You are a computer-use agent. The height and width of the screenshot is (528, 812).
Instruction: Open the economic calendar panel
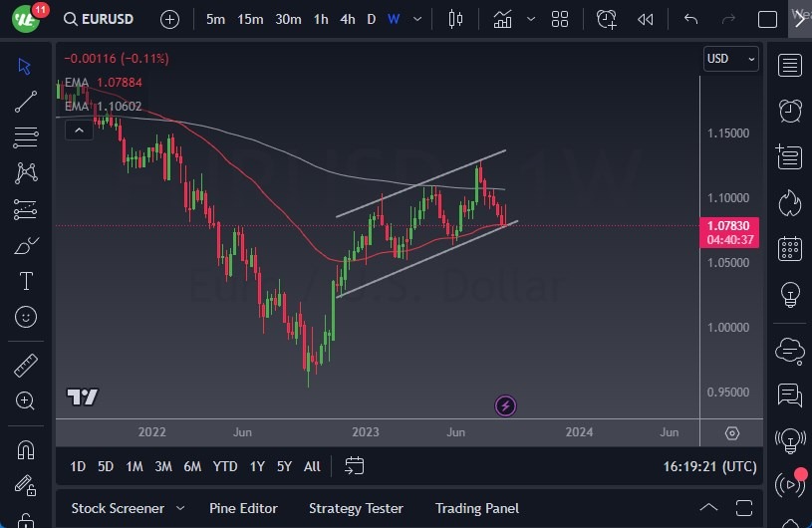coord(790,248)
